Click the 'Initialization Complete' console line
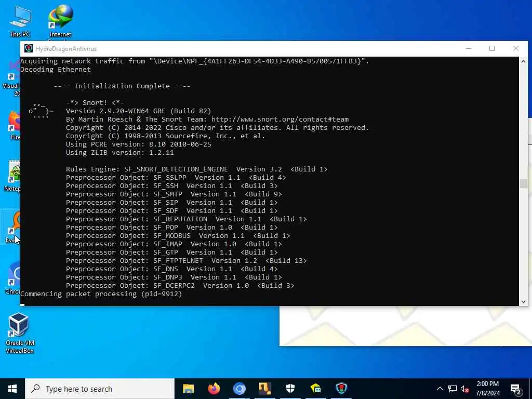Image resolution: width=532 pixels, height=399 pixels. coord(122,86)
